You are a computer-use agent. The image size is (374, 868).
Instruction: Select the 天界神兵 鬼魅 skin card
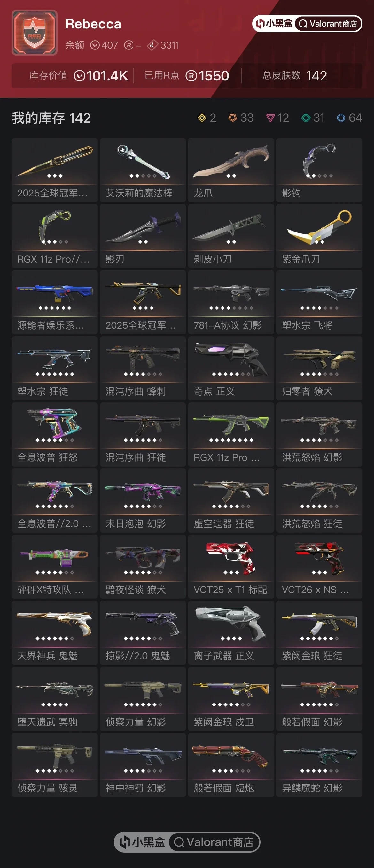(55, 632)
